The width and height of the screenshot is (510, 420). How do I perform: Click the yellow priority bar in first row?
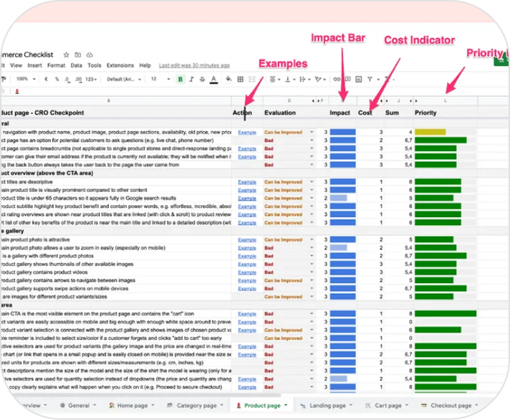(430, 133)
